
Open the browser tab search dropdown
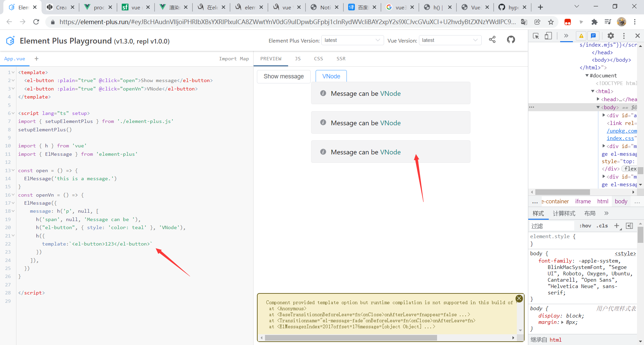[x=577, y=6]
